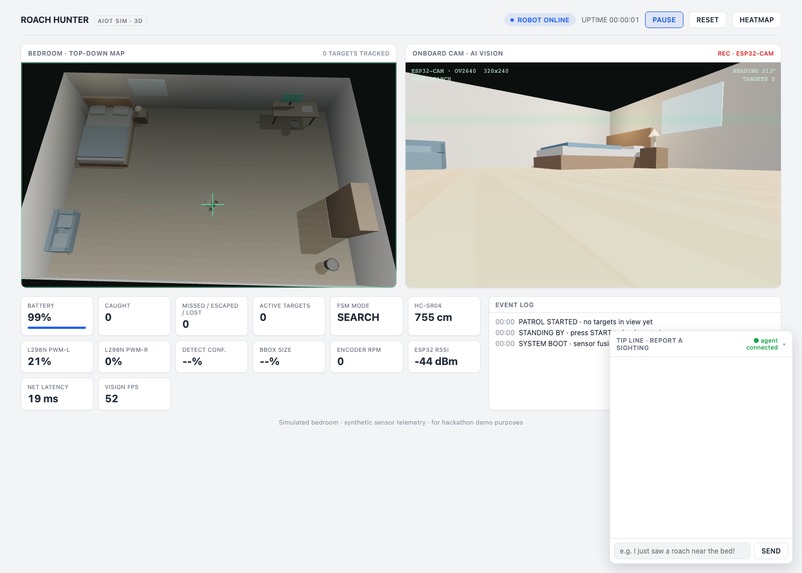802x573 pixels.
Task: Click the REC · ESP32-CAM indicator
Action: coord(746,53)
